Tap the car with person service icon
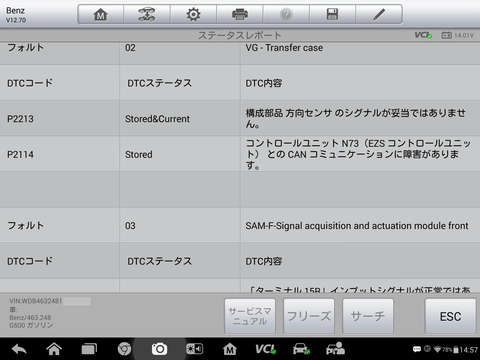 335,349
